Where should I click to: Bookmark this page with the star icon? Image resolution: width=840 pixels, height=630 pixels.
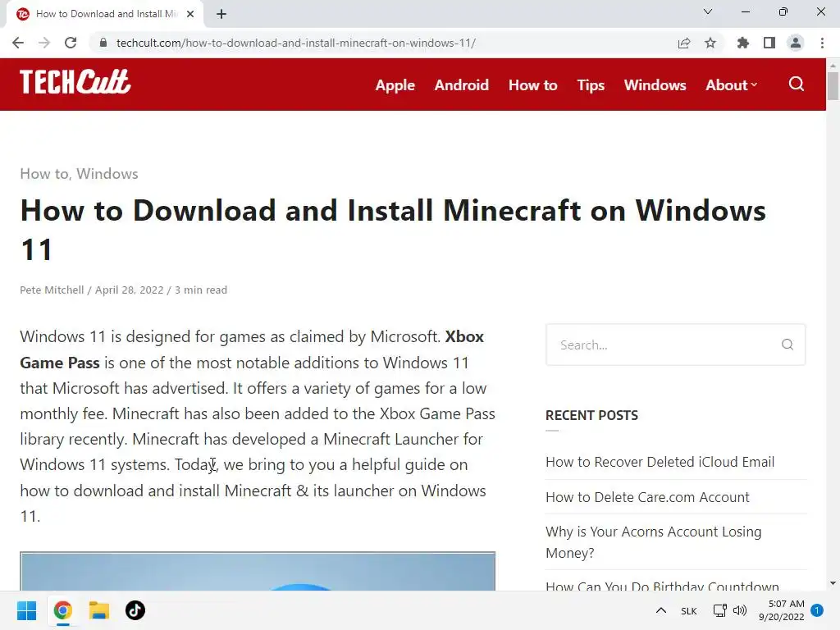click(710, 43)
